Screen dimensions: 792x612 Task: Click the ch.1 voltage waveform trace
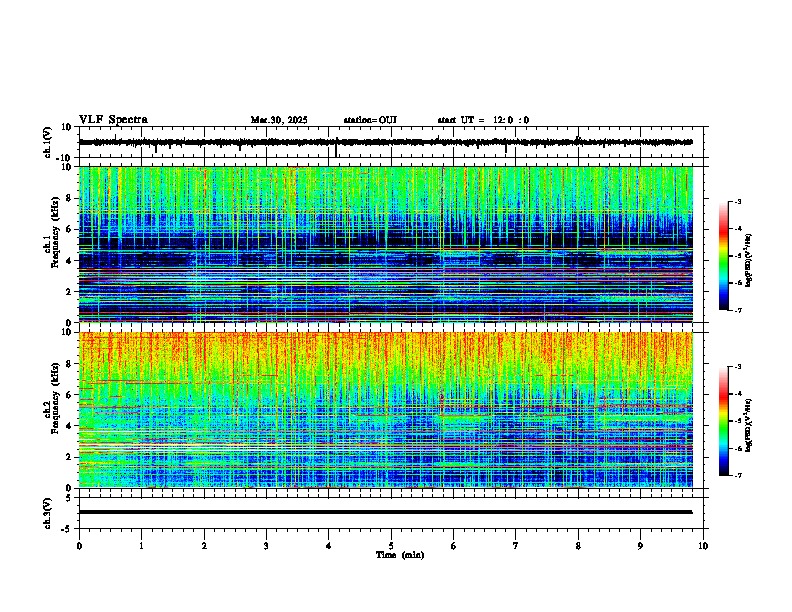(x=385, y=142)
